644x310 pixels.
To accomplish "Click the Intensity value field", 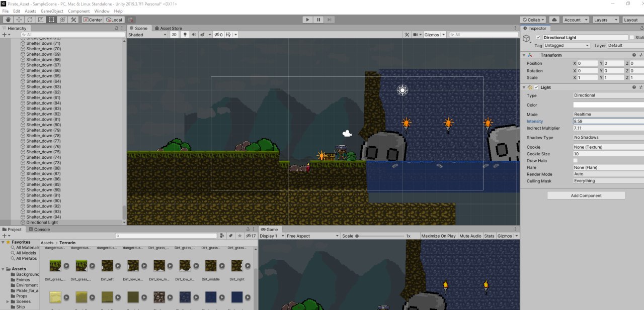I will click(x=608, y=122).
